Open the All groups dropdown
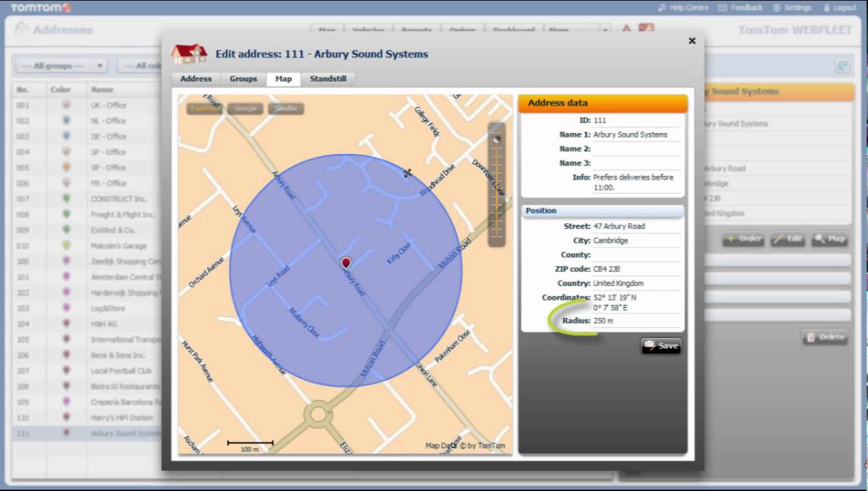868x491 pixels. [x=62, y=65]
